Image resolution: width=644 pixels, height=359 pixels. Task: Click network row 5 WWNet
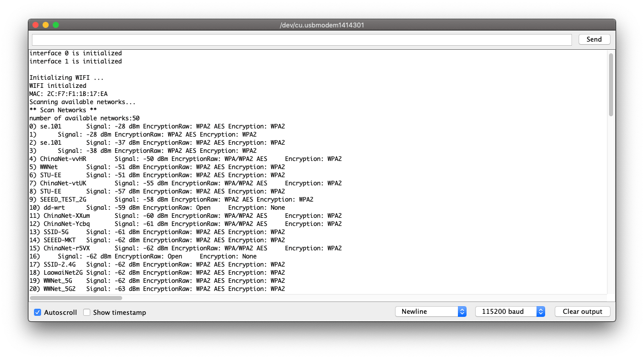point(157,167)
